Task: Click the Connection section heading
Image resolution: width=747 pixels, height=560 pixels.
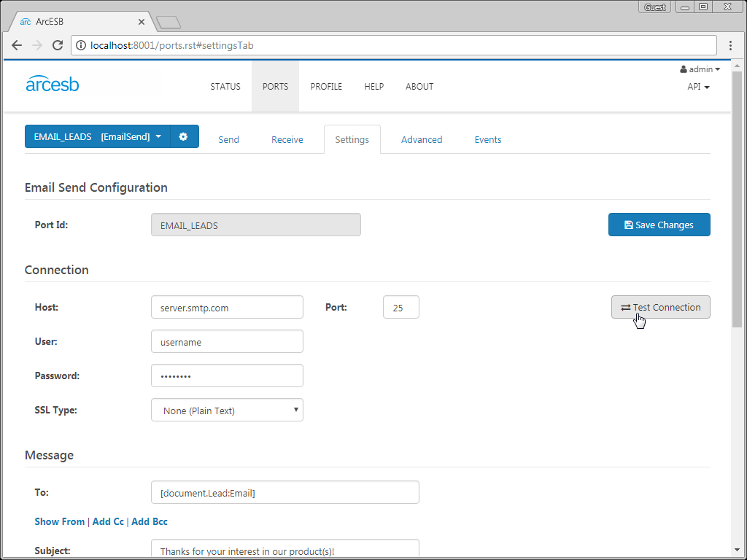Action: coord(57,270)
